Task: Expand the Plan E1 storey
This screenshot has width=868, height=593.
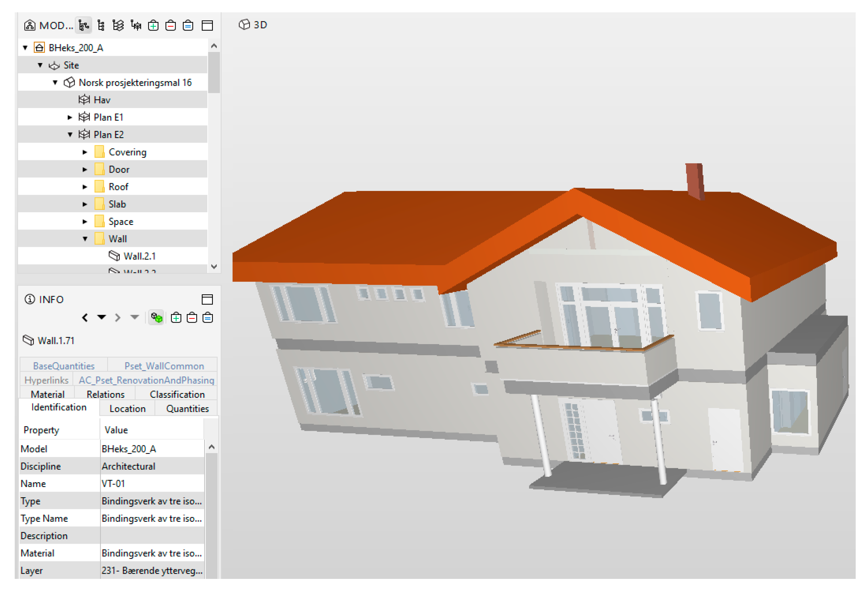Action: (x=70, y=117)
